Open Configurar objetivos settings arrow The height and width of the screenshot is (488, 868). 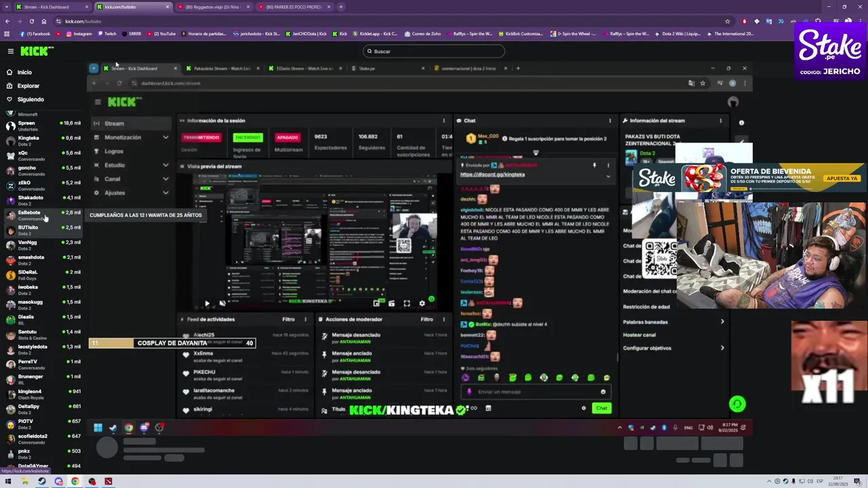[x=722, y=348]
